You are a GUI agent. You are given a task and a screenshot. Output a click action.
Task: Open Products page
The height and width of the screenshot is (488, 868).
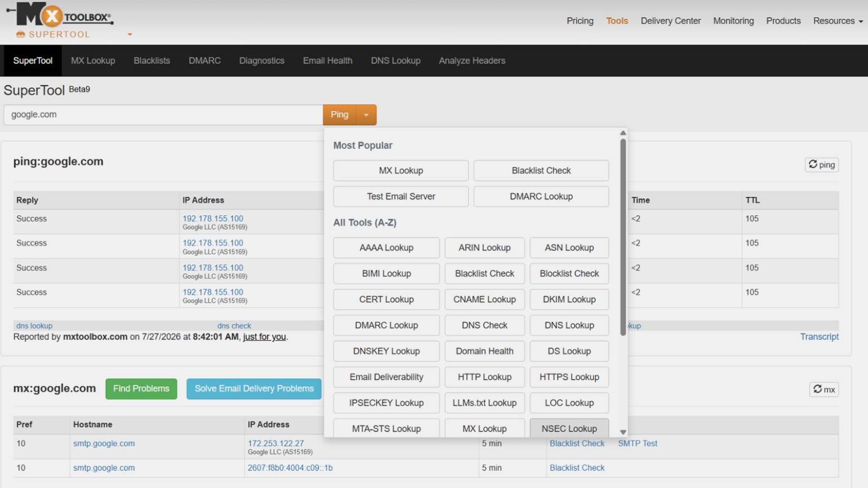tap(783, 21)
